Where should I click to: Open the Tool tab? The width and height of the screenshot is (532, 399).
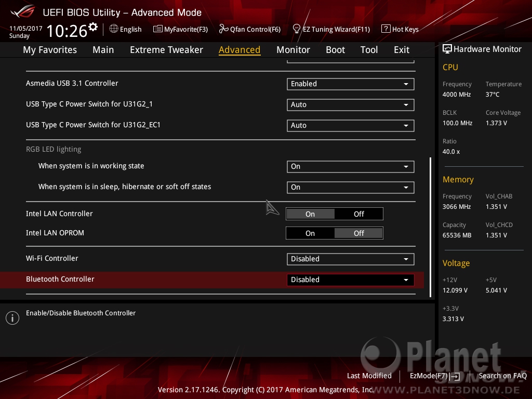coord(369,50)
